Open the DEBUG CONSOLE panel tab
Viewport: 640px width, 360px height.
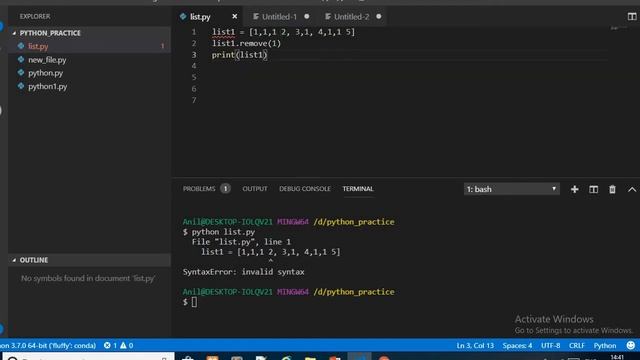click(305, 189)
